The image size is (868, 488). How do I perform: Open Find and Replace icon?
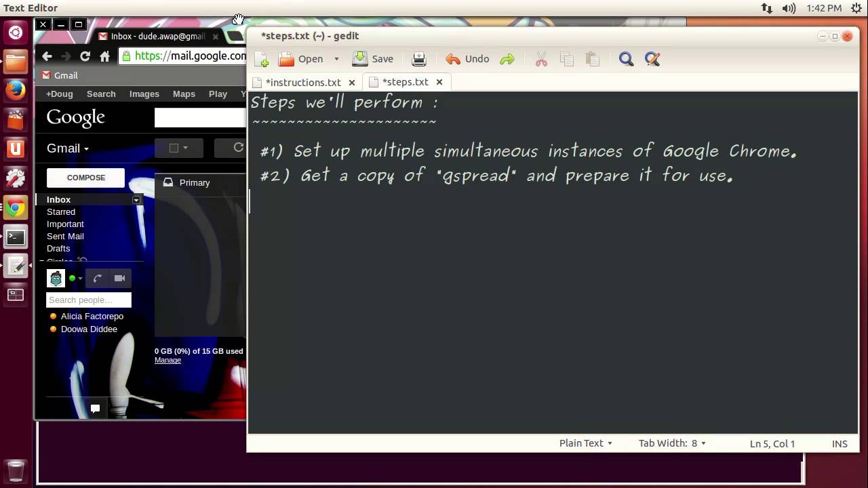[x=652, y=59]
